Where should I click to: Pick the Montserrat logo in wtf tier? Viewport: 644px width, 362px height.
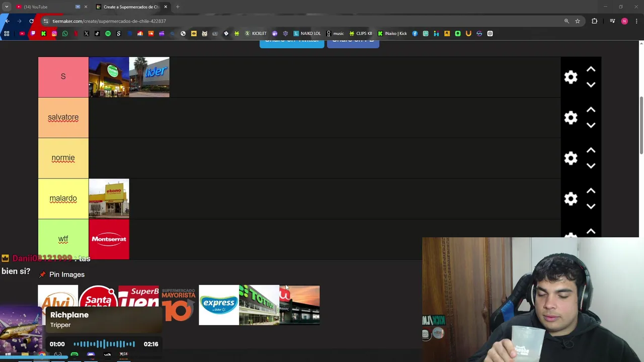point(109,239)
